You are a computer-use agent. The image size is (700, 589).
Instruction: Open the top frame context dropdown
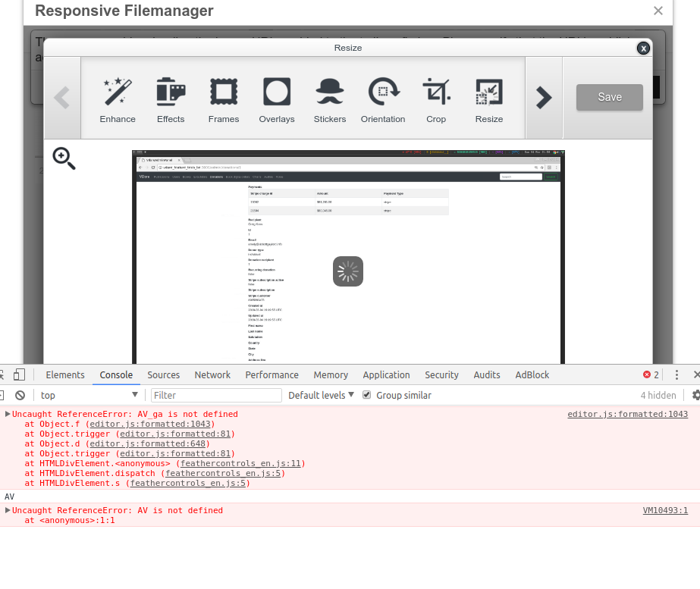click(x=89, y=395)
